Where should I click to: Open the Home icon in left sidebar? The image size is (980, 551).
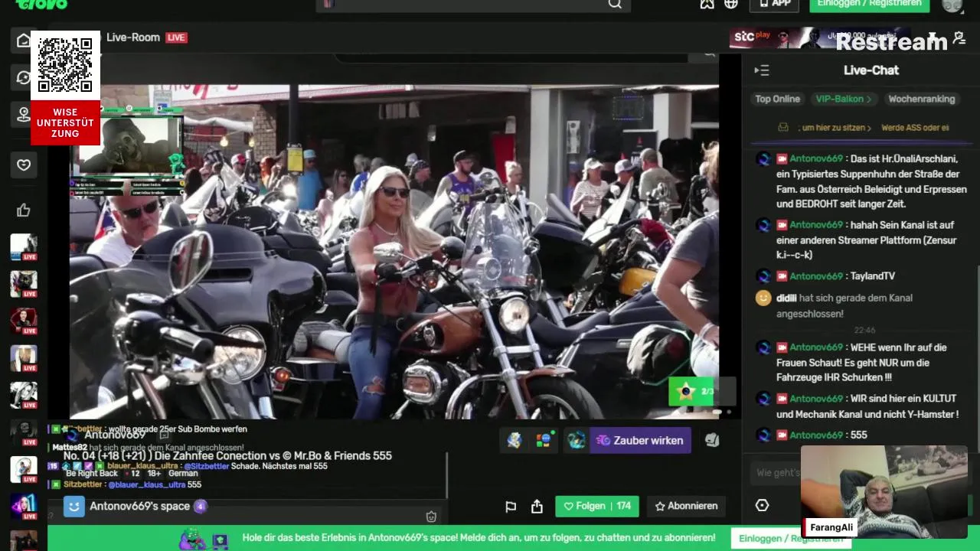23,41
